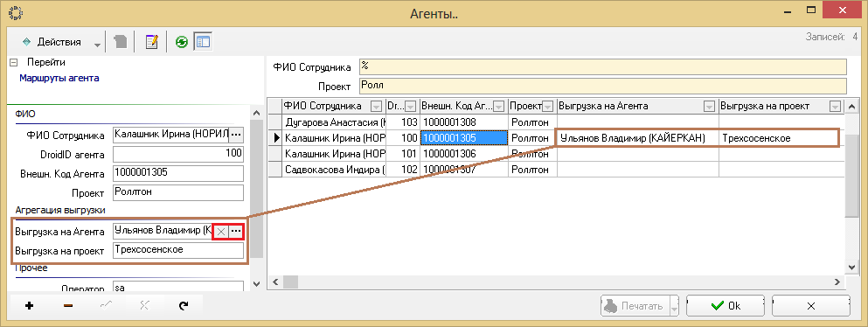868x327 pixels.
Task: Open filter dropdown on Выгрузка на Агента column
Action: point(709,107)
